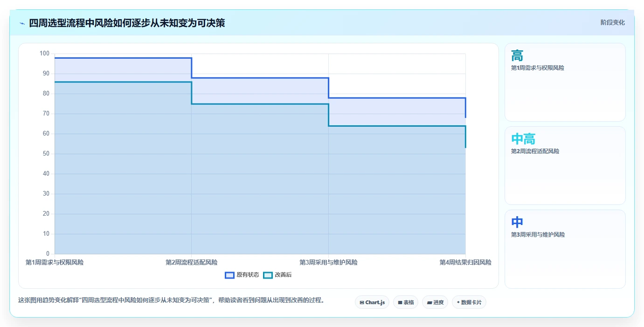Click the y-axis value 100
This screenshot has width=644, height=327.
44,54
